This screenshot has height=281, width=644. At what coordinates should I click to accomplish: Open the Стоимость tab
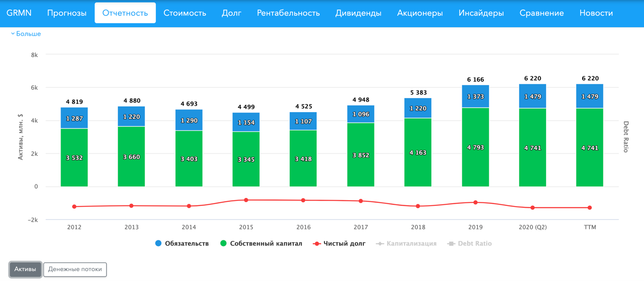click(185, 13)
